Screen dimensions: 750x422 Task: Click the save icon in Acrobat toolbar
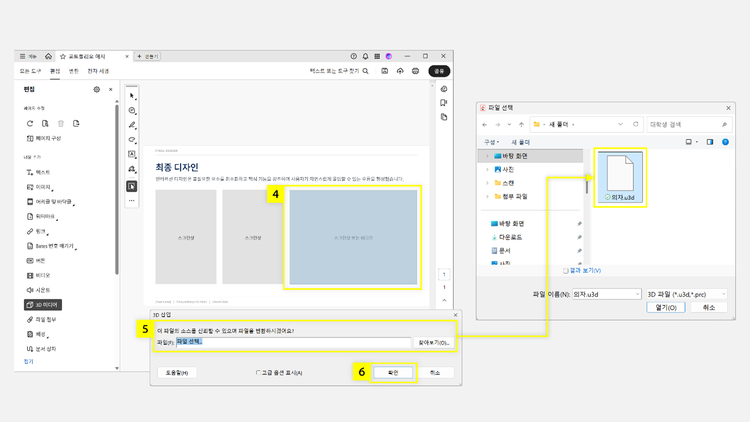385,71
